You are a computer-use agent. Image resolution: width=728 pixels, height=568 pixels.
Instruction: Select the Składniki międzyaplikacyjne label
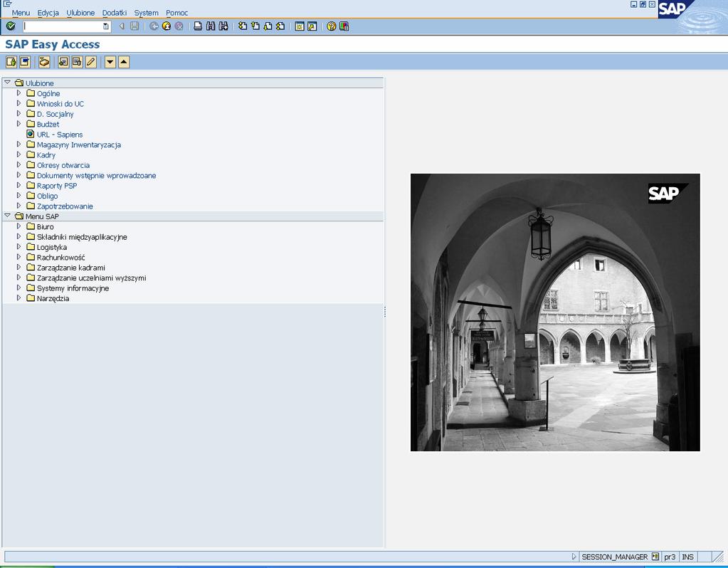[82, 237]
